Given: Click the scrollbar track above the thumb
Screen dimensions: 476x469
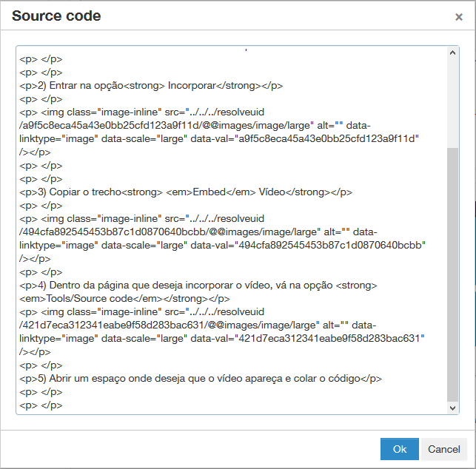Looking at the screenshot, I should 453,104.
